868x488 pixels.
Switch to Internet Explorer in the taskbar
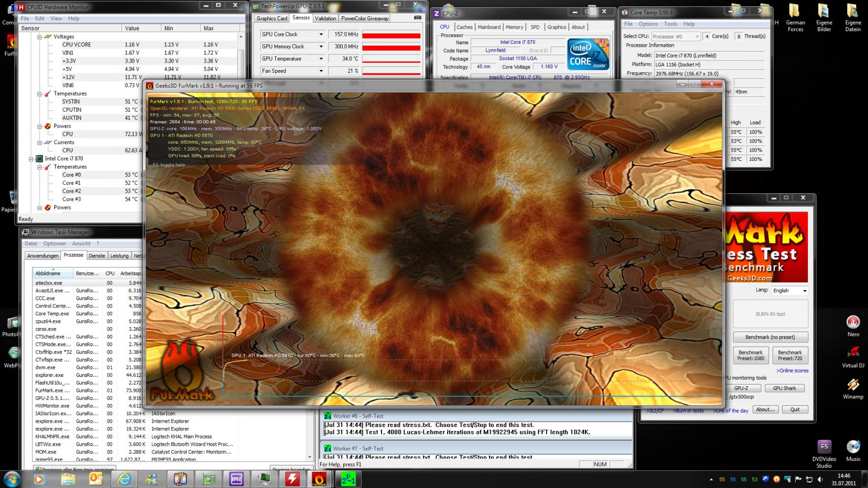tap(125, 479)
